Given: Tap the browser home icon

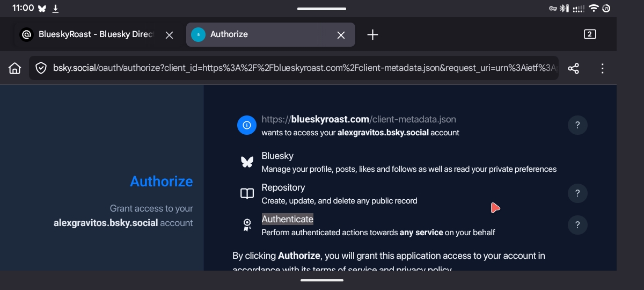Looking at the screenshot, I should (15, 68).
